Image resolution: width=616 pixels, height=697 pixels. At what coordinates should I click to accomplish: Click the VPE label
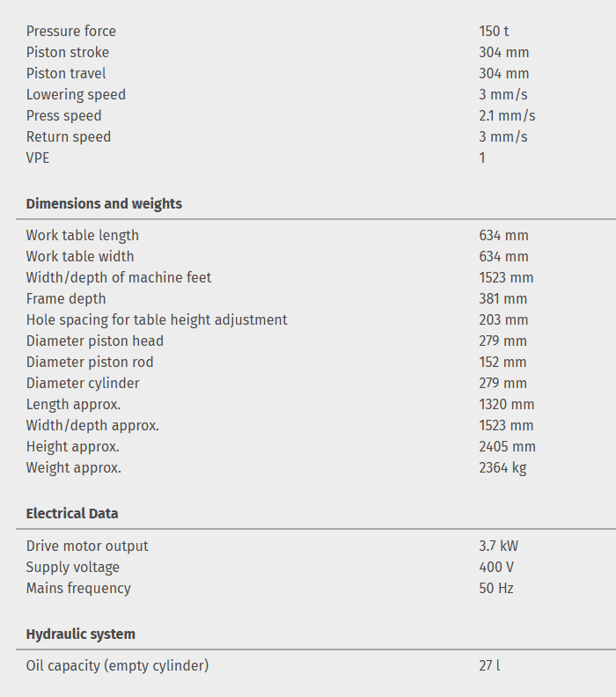click(38, 158)
